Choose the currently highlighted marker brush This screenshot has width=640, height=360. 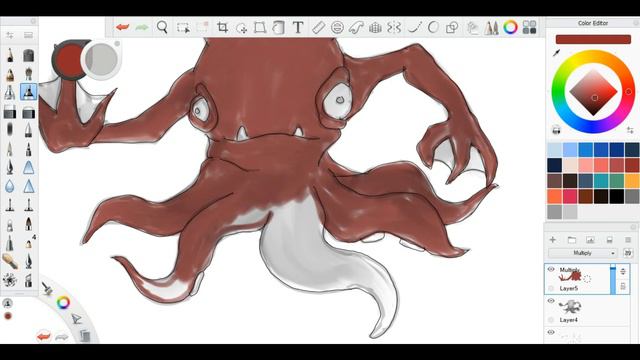coord(28,92)
